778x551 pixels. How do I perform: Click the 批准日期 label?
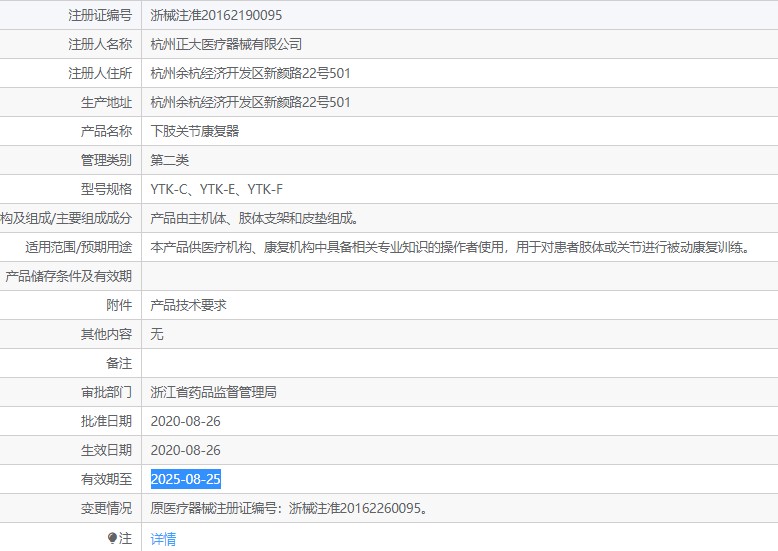pos(107,421)
